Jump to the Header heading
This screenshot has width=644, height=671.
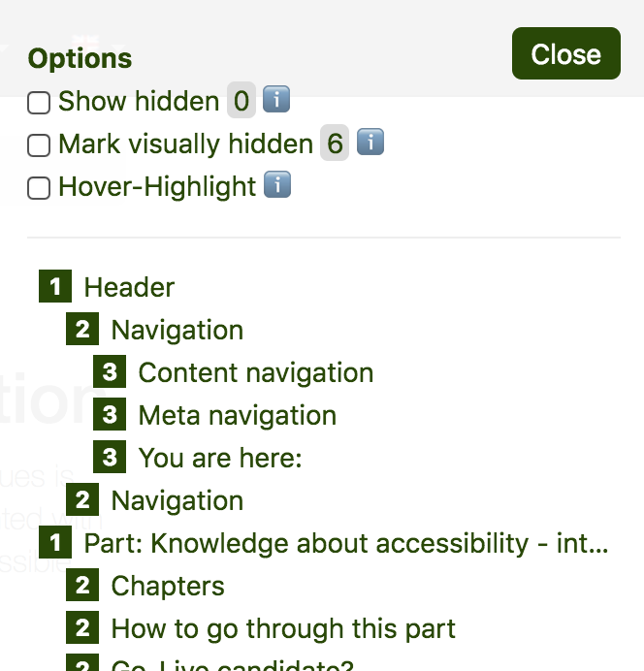[129, 288]
